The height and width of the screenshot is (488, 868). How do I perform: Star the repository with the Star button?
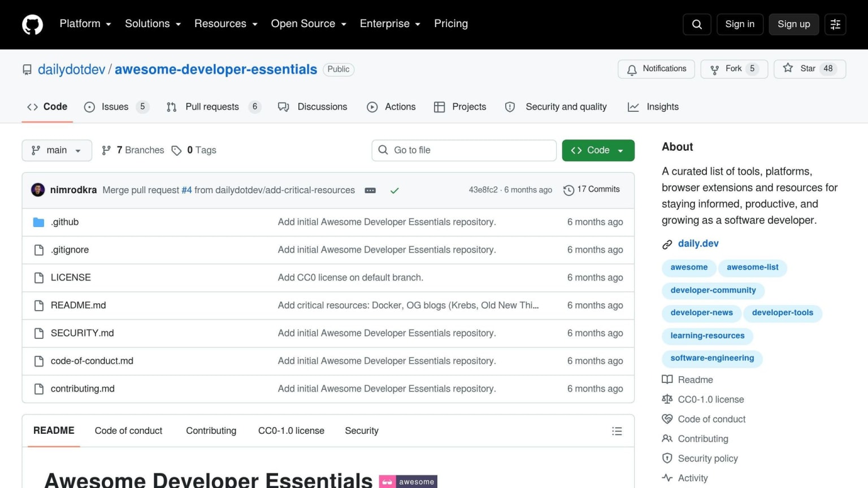(809, 69)
